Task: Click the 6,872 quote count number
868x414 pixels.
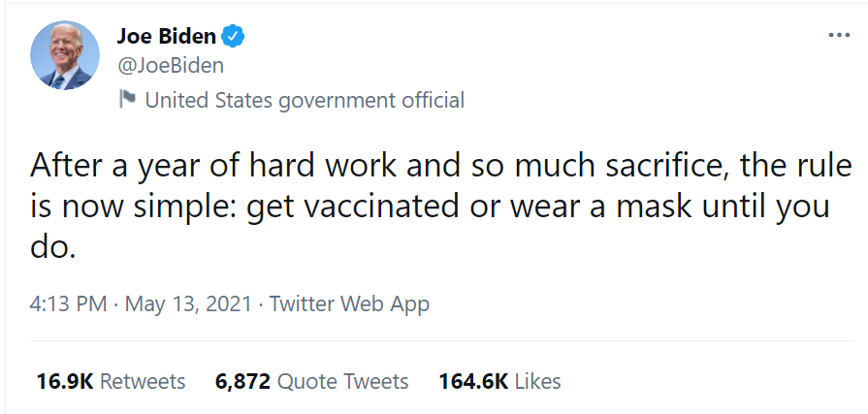Action: point(242,381)
